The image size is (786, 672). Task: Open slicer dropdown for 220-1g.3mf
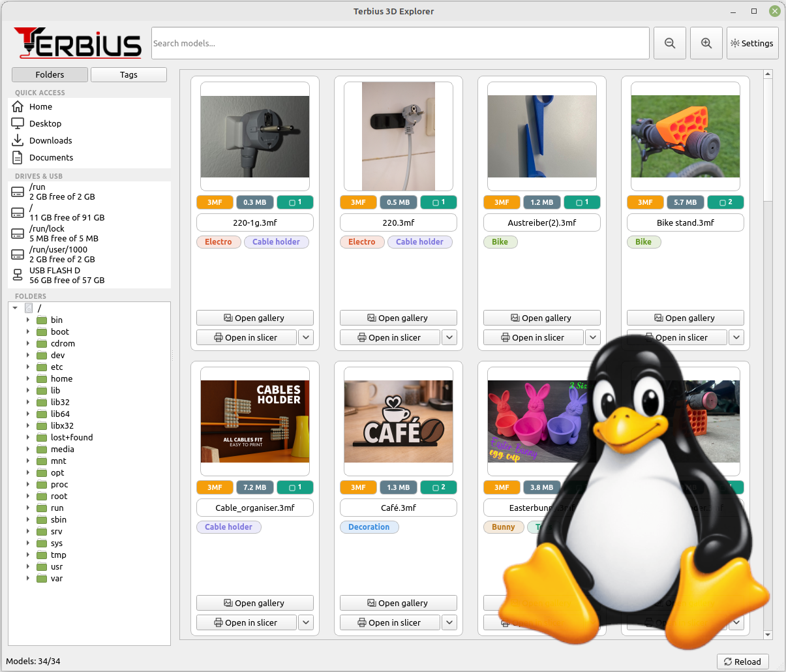pyautogui.click(x=306, y=337)
